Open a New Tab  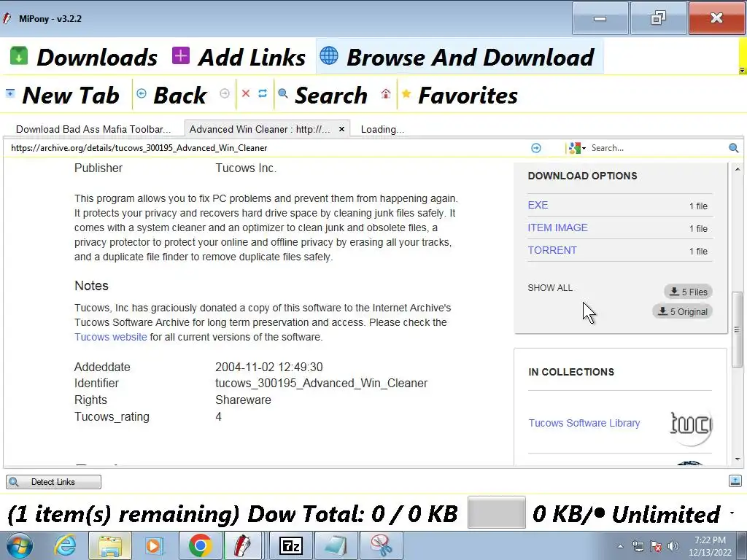tap(63, 95)
